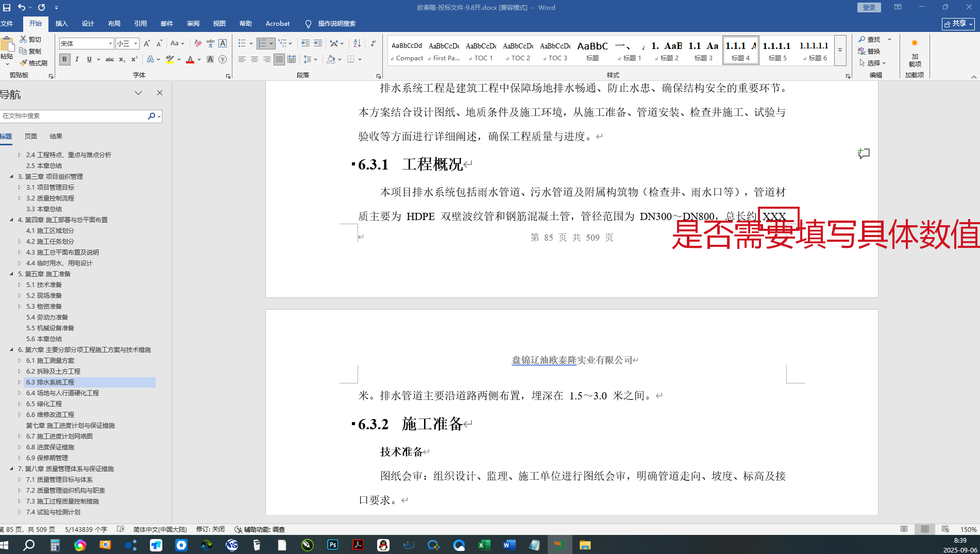Click the Share (共享) button
The width and height of the screenshot is (980, 554).
[958, 24]
